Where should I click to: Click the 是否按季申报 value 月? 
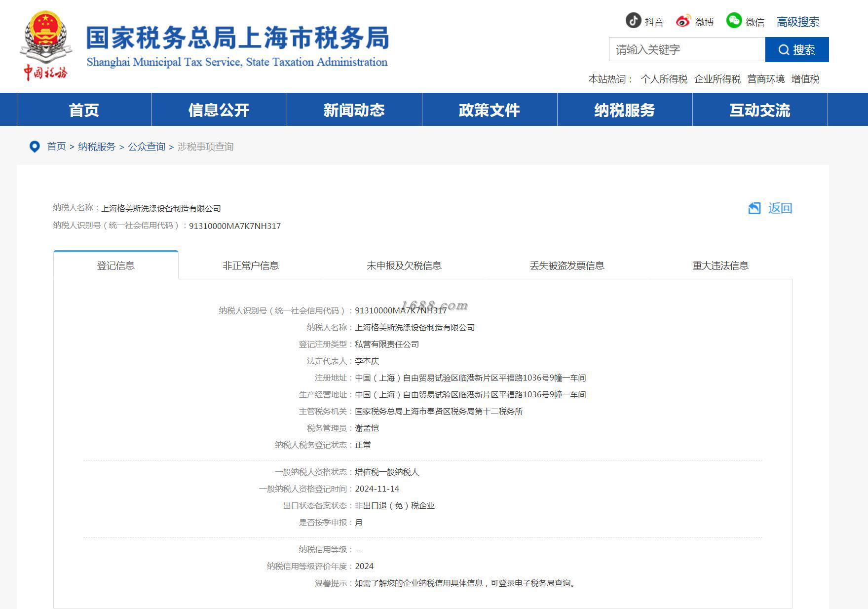click(x=359, y=523)
